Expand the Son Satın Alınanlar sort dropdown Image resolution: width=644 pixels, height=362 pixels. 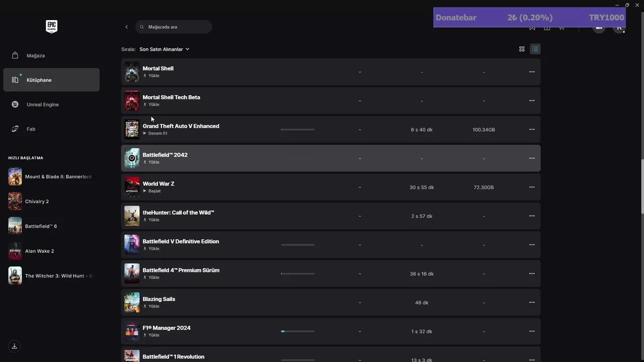click(x=165, y=49)
